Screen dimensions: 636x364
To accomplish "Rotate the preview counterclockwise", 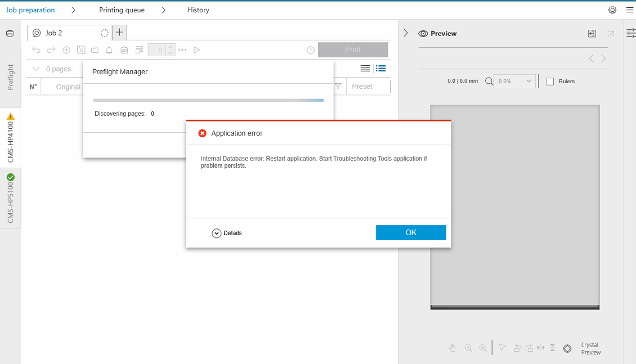I will 517,348.
